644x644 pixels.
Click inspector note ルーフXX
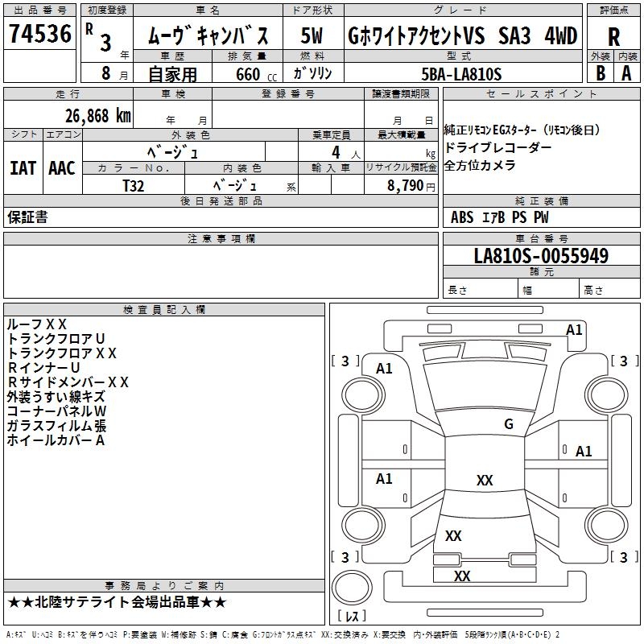coord(36,324)
